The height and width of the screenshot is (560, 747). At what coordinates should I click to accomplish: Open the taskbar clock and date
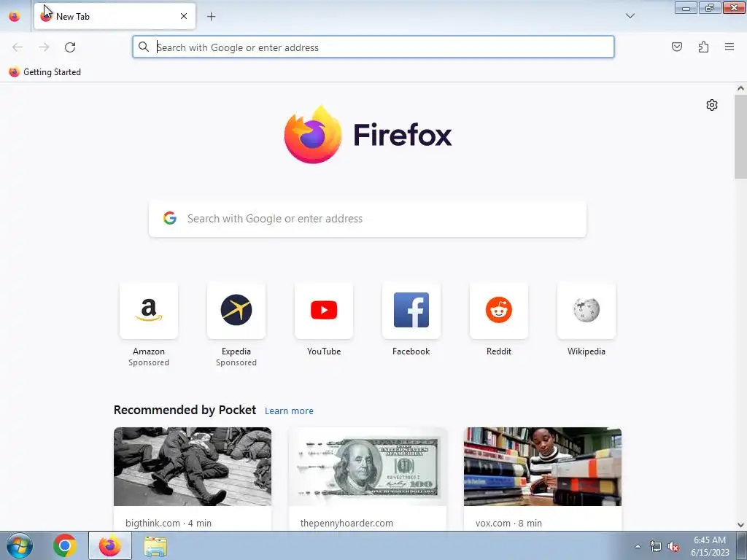pos(710,546)
